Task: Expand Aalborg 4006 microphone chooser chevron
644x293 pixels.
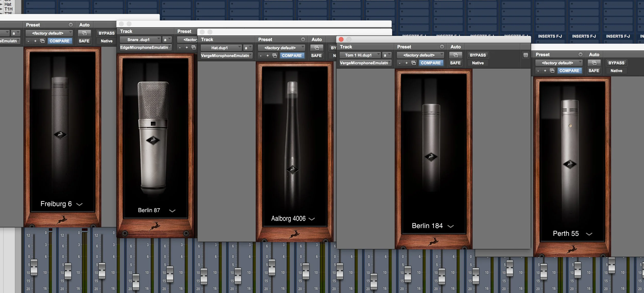Action: (312, 219)
